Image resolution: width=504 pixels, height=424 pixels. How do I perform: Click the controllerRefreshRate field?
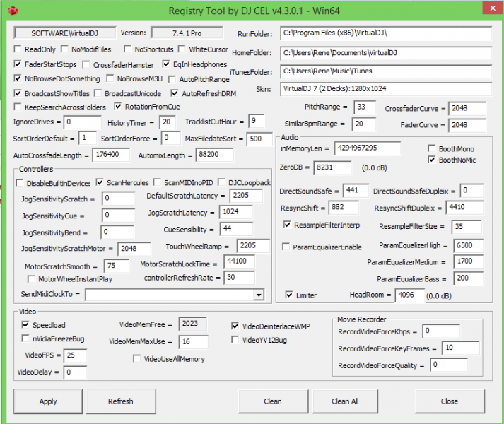tap(240, 278)
